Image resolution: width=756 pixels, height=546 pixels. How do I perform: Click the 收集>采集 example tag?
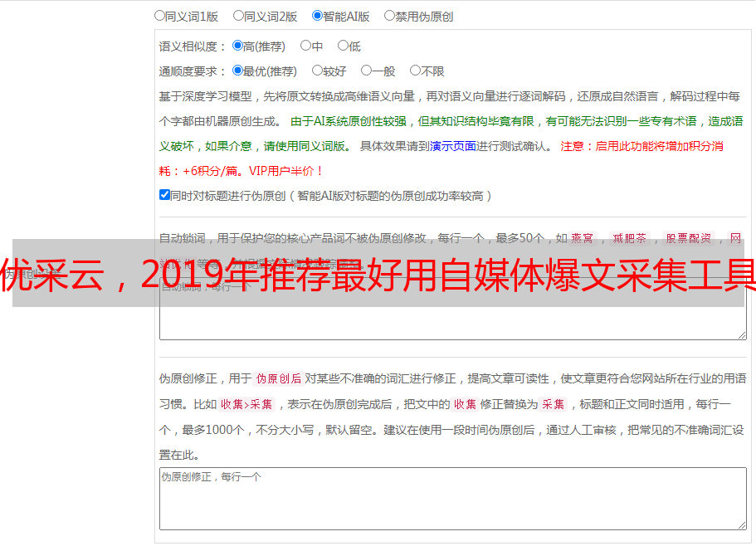coord(246,404)
